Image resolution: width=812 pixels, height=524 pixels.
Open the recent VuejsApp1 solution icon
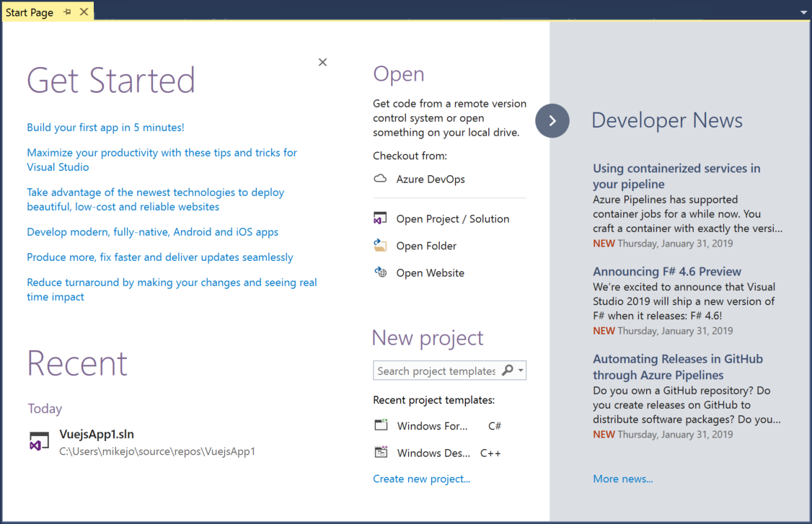(x=37, y=441)
